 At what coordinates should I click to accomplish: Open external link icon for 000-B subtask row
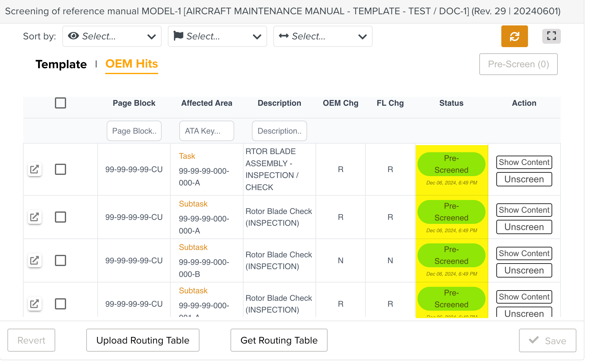(34, 260)
